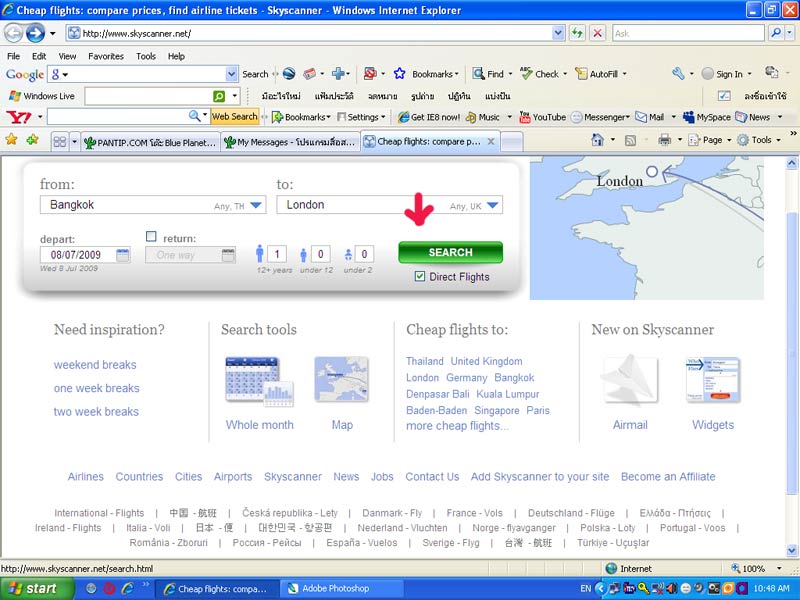Click the Map search tool image
The image size is (800, 600).
pos(341,379)
